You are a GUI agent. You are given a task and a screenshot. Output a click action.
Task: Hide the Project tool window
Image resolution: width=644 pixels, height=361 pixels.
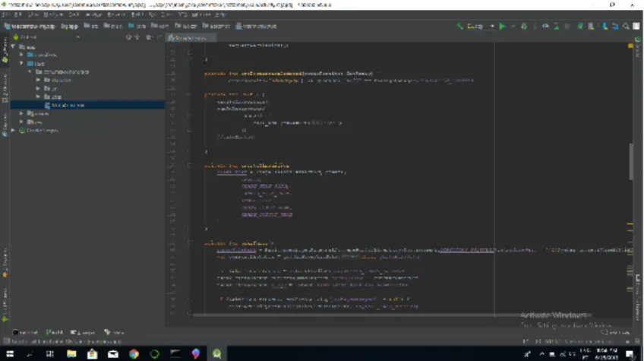[159, 37]
